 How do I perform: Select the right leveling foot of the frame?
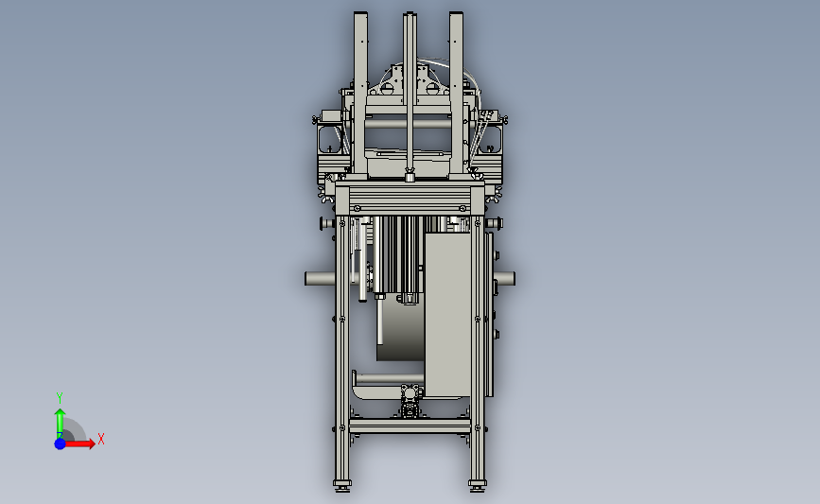[477, 486]
